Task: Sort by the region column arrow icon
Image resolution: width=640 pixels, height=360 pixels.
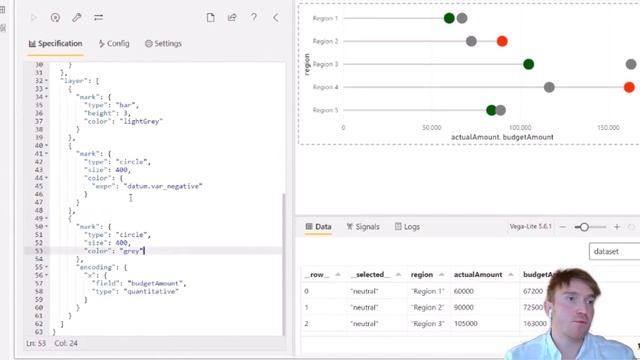Action: point(442,275)
